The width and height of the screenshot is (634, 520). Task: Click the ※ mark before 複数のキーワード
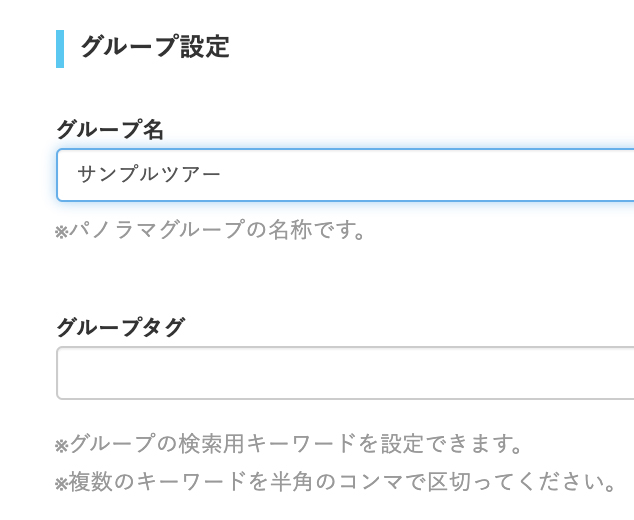coord(61,483)
